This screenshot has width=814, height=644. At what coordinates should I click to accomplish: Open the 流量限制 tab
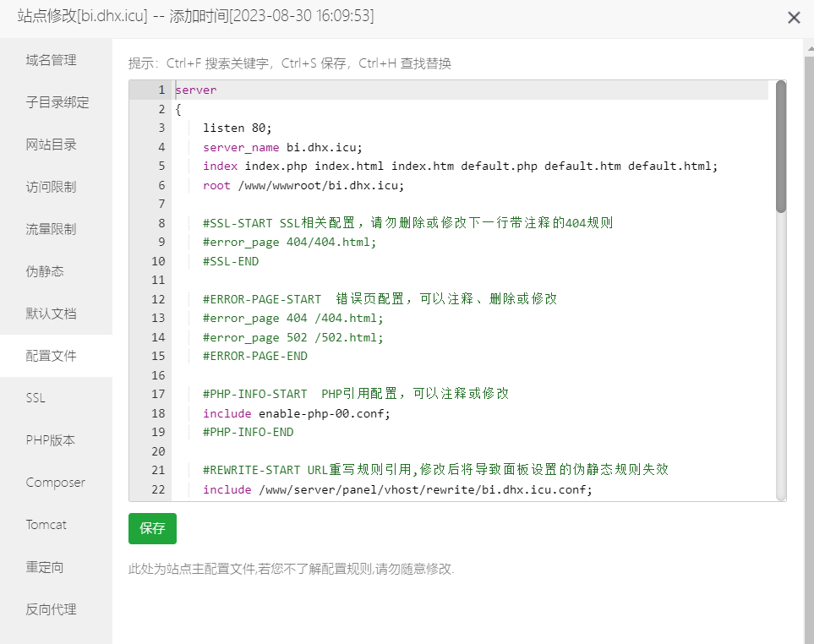coord(56,229)
